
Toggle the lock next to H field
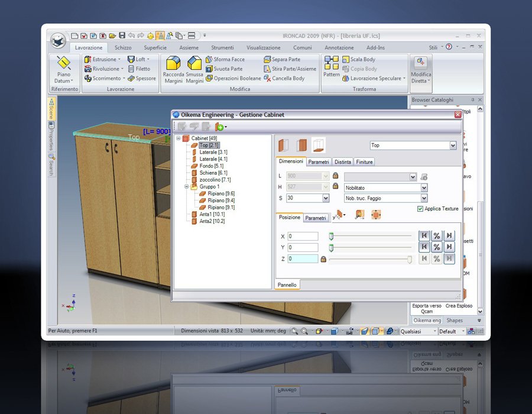335,186
